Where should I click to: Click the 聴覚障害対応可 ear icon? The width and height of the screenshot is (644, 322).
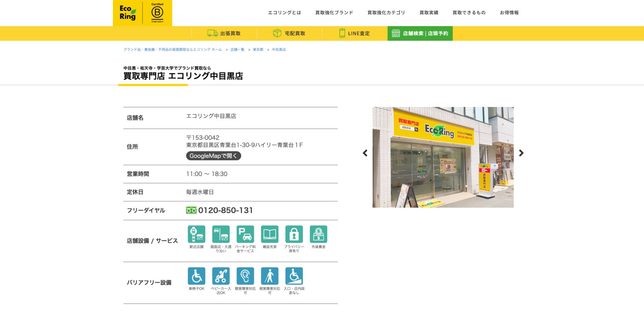pos(245,276)
